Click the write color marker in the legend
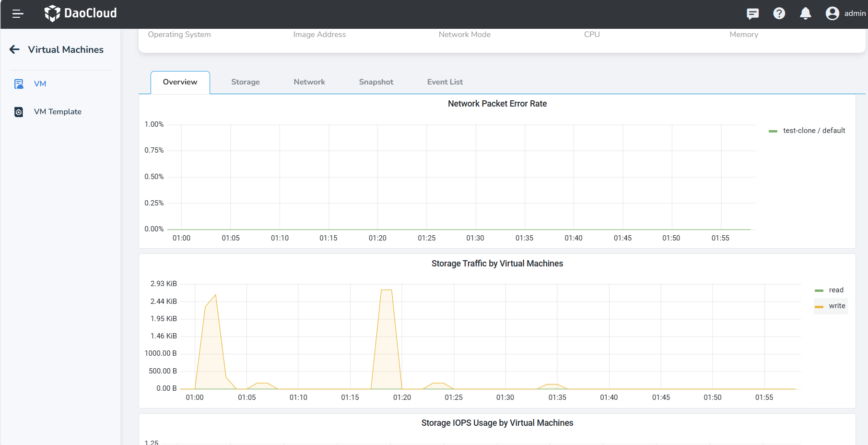Viewport: 868px width, 445px height. 819,306
